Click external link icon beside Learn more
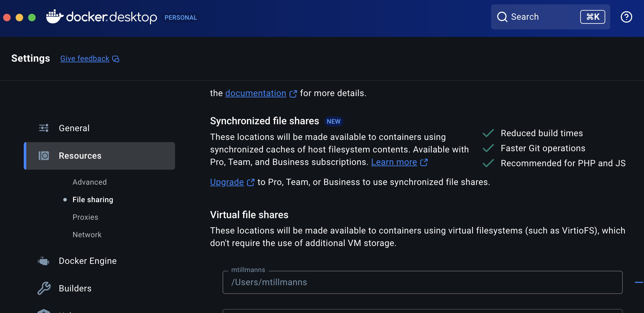The height and width of the screenshot is (313, 644). click(424, 162)
